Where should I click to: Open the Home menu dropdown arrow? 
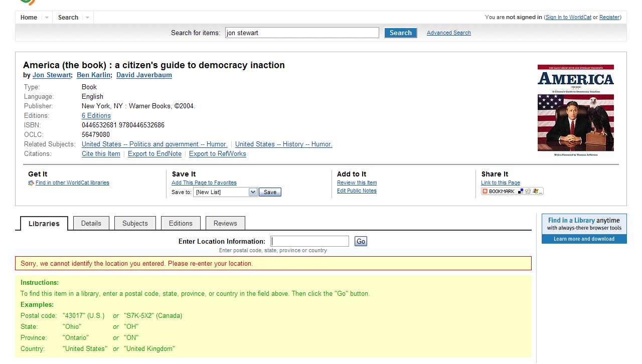point(47,18)
